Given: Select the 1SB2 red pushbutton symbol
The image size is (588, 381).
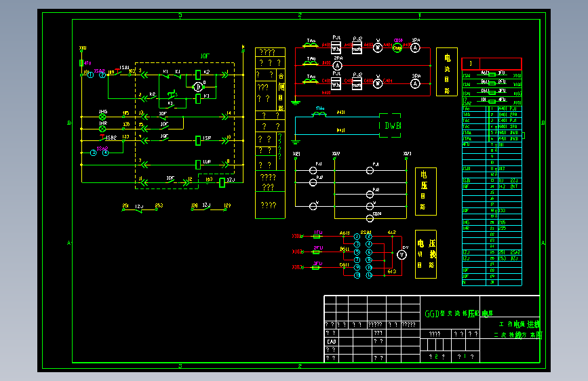Looking at the screenshot, I should [x=102, y=138].
